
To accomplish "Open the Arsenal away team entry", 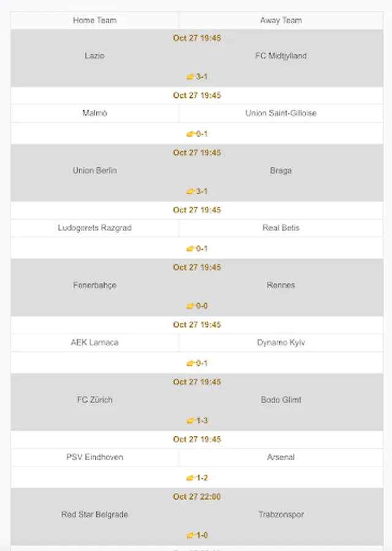I will coord(281,457).
